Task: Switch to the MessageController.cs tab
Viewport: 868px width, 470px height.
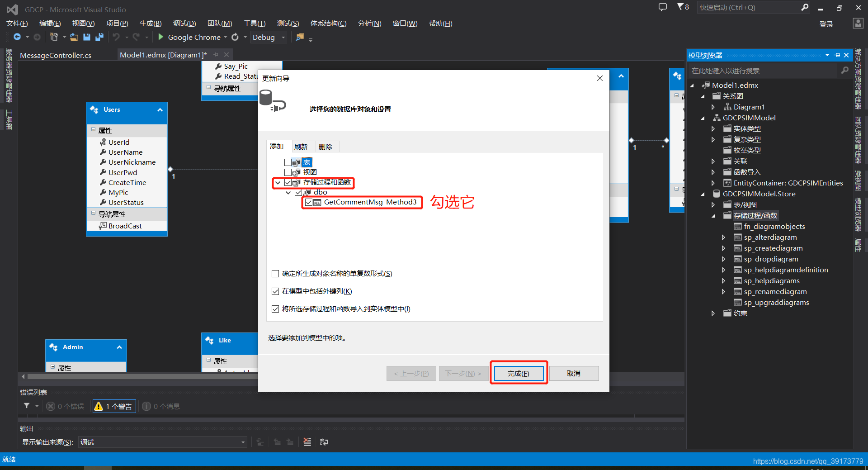Action: tap(55, 55)
